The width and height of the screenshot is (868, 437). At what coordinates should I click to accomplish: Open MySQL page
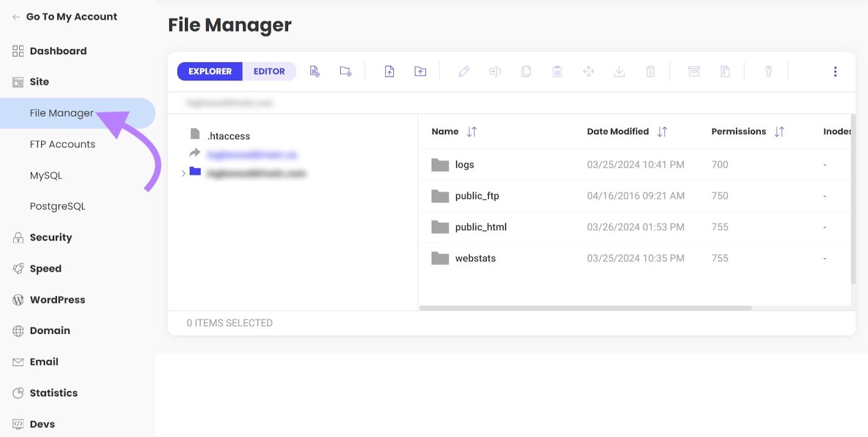pos(46,175)
